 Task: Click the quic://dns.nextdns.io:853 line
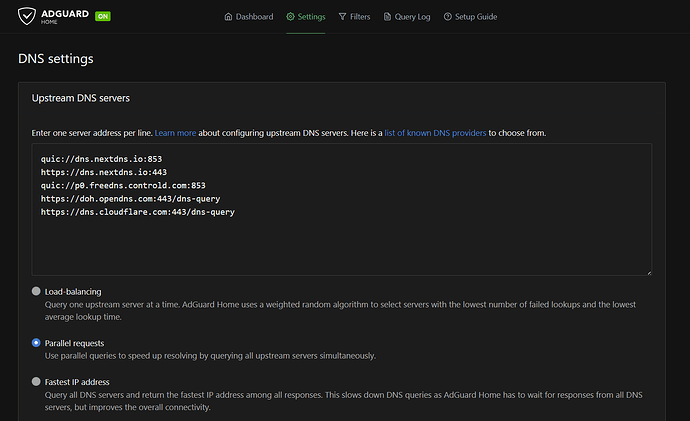pyautogui.click(x=101, y=159)
